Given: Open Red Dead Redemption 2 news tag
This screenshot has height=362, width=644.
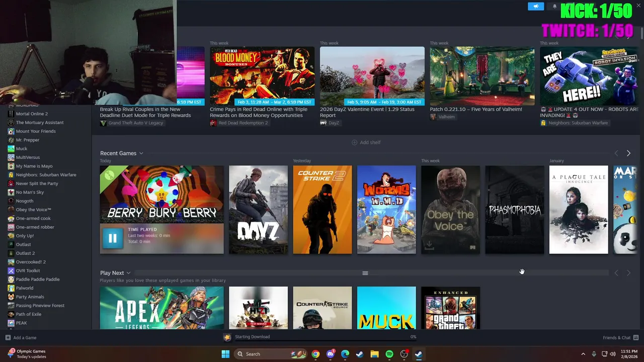Looking at the screenshot, I should click(239, 123).
